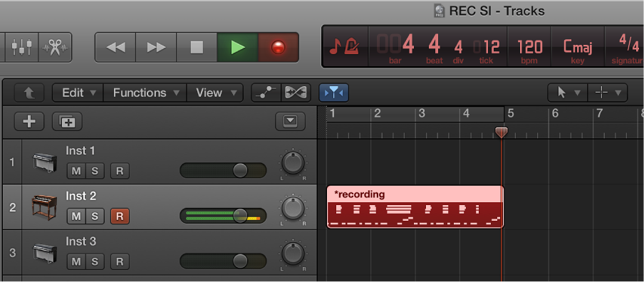The image size is (644, 282).
Task: Select the Inst 2 track name
Action: 81,197
